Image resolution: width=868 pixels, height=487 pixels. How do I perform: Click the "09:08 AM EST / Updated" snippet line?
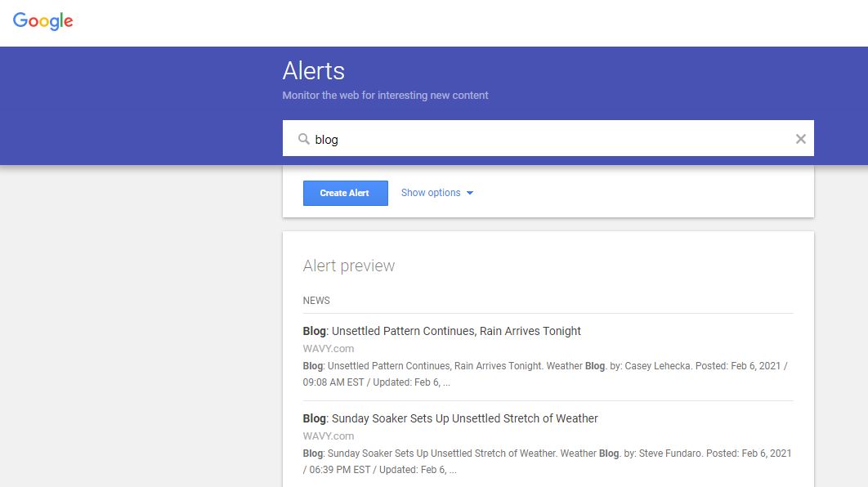[x=377, y=382]
